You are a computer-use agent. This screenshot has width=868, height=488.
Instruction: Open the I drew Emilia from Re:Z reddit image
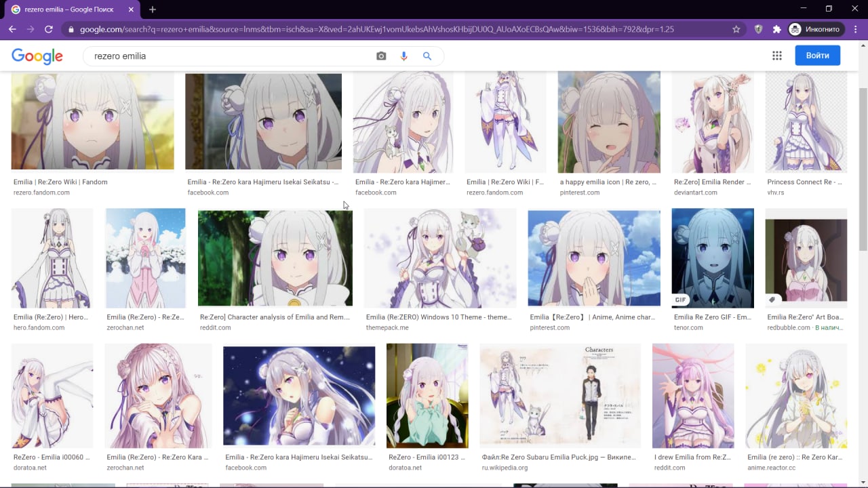(x=693, y=396)
